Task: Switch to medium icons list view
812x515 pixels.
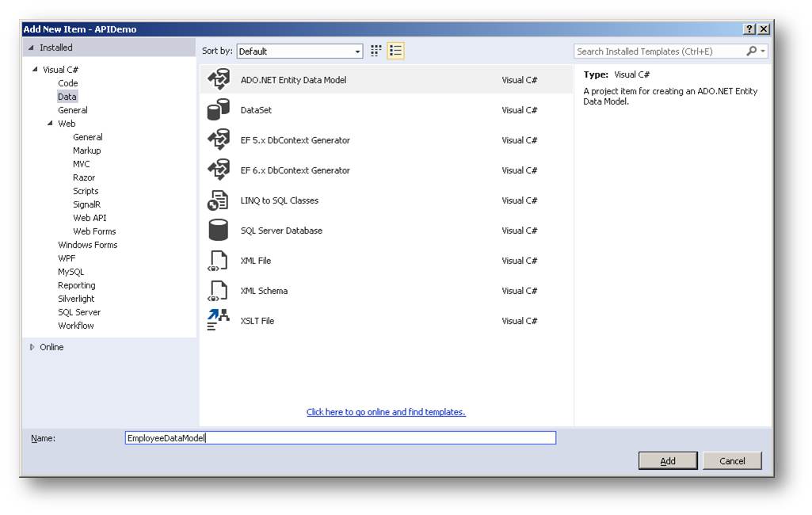Action: click(395, 51)
